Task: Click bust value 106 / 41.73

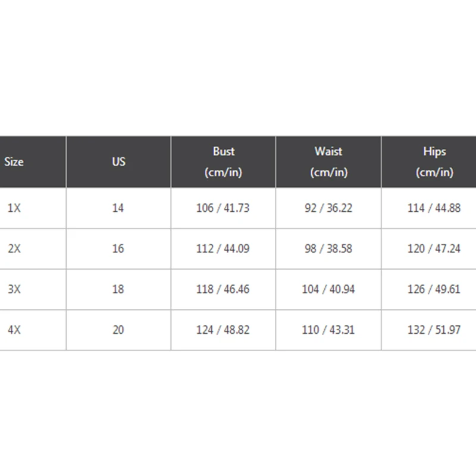Action: (x=223, y=208)
